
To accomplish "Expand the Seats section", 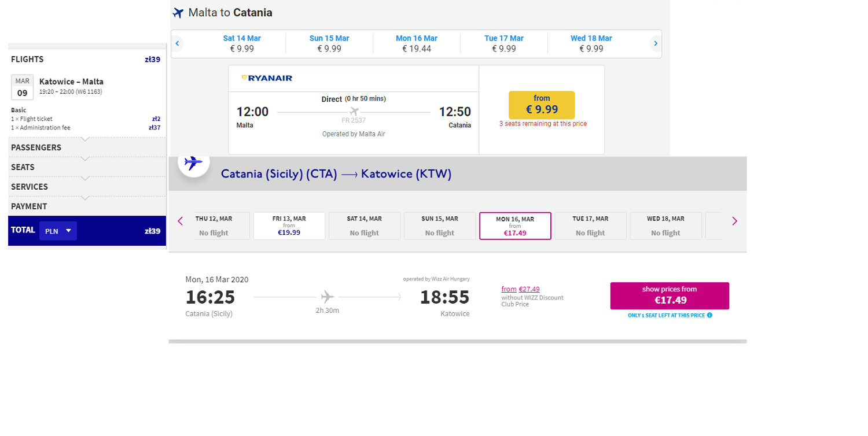I will pyautogui.click(x=87, y=167).
